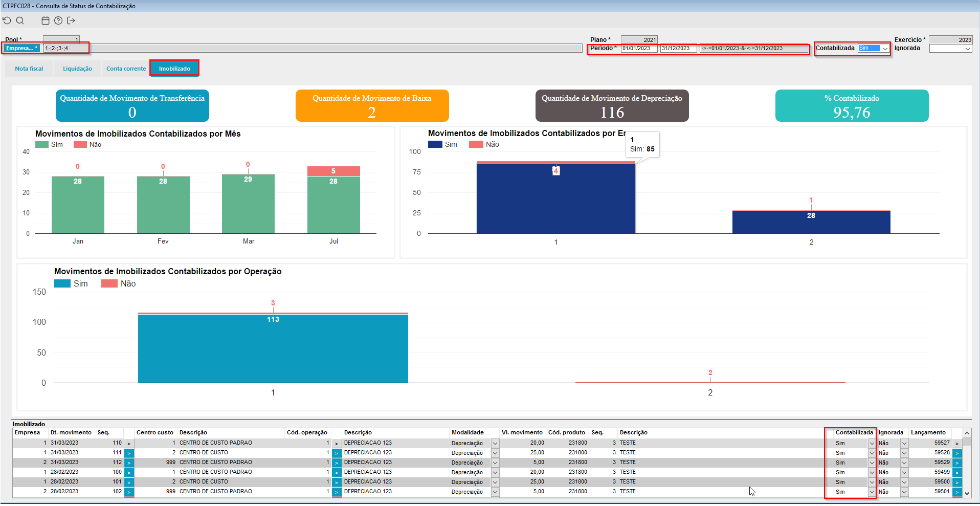The height and width of the screenshot is (506, 980).
Task: Switch to the Nota fiscal tab
Action: 29,69
